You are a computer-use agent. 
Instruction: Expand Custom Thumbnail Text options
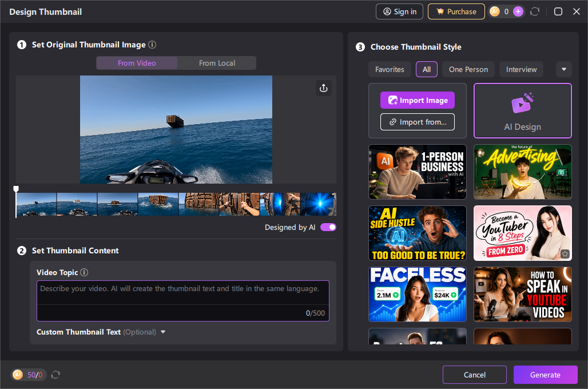tap(163, 332)
